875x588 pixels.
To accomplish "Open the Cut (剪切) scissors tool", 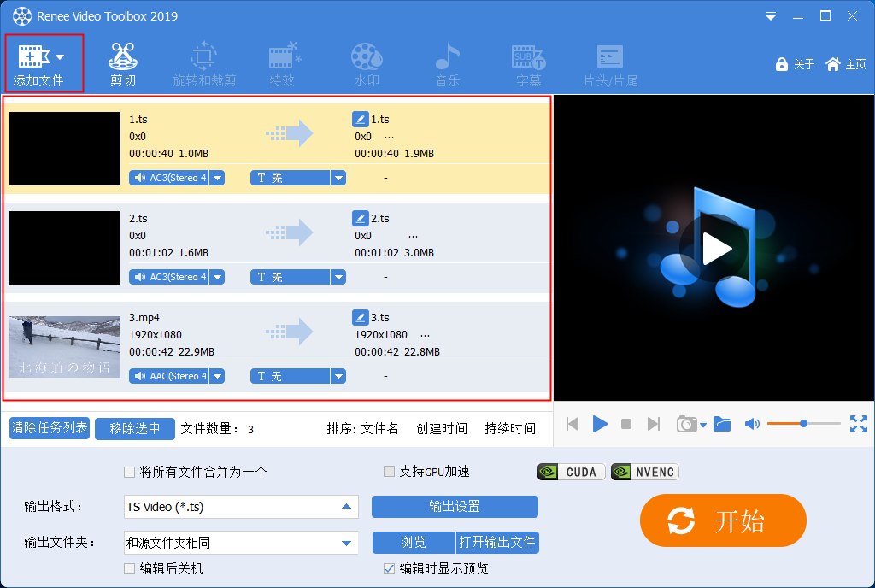I will (x=123, y=57).
